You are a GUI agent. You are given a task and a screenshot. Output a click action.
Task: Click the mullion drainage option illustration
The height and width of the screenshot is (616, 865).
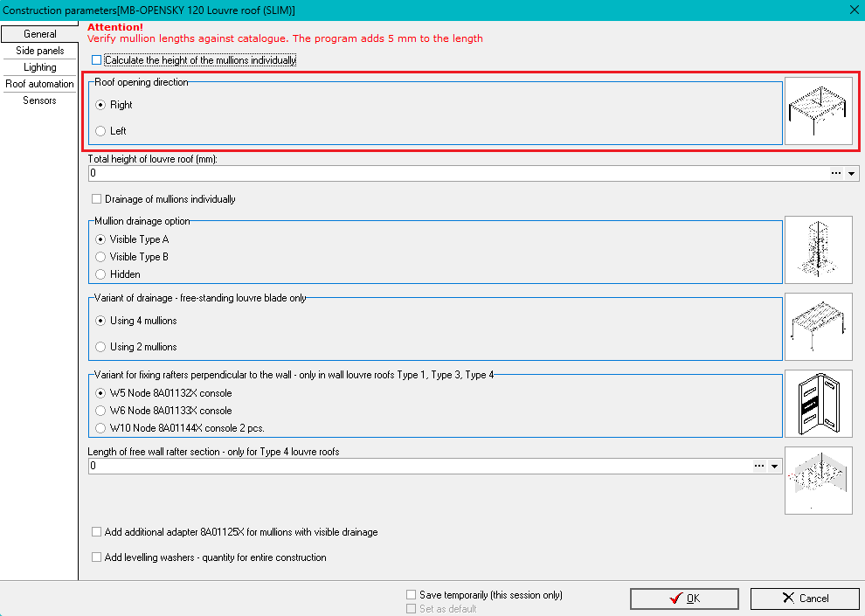[x=818, y=250]
